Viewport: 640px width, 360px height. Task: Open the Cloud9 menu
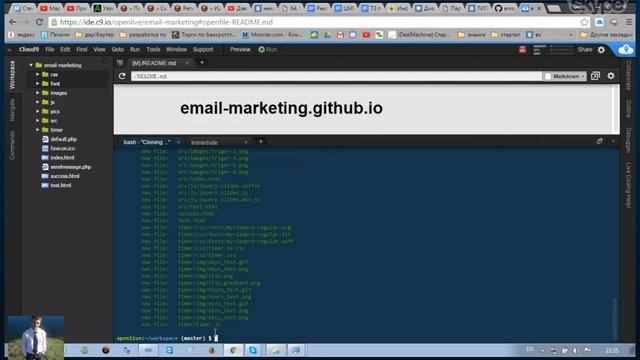[29, 49]
